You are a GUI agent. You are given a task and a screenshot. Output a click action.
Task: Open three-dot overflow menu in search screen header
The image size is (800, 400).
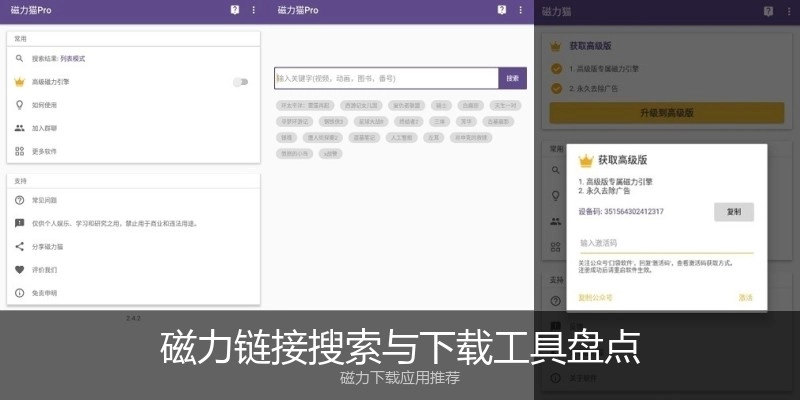(520, 10)
